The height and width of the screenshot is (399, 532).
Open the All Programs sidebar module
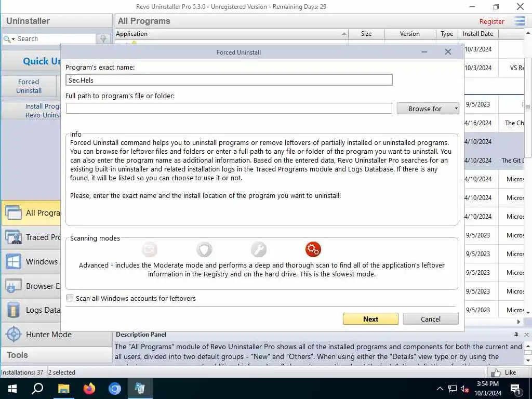(31, 212)
